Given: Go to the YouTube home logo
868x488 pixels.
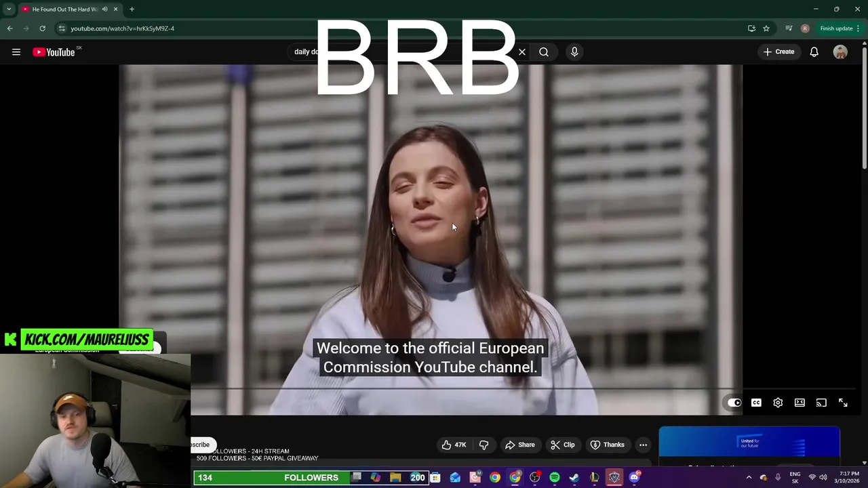Looking at the screenshot, I should coord(54,52).
